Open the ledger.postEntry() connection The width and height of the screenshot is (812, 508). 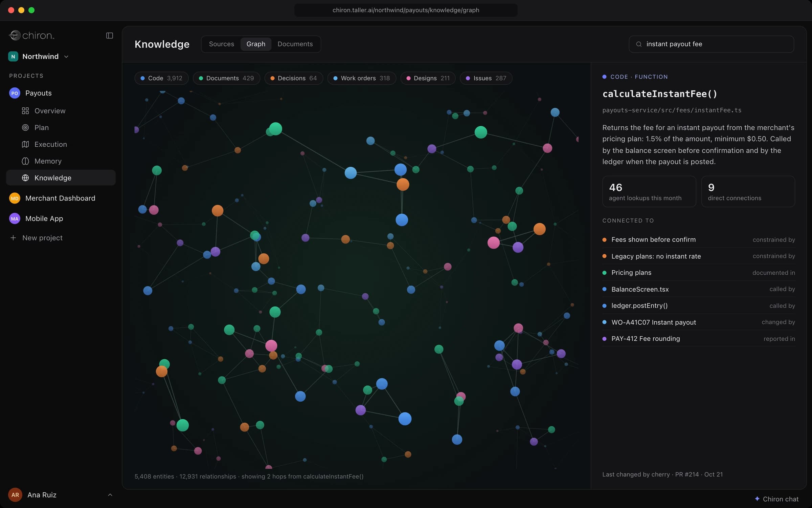click(698, 305)
